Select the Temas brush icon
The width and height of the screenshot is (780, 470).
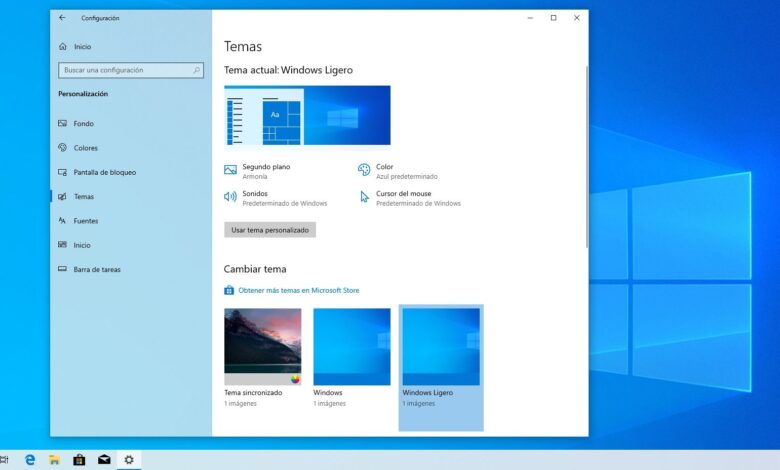(x=62, y=196)
